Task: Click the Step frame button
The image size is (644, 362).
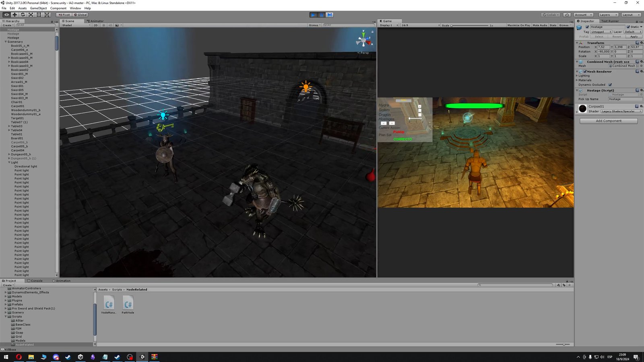Action: click(329, 15)
